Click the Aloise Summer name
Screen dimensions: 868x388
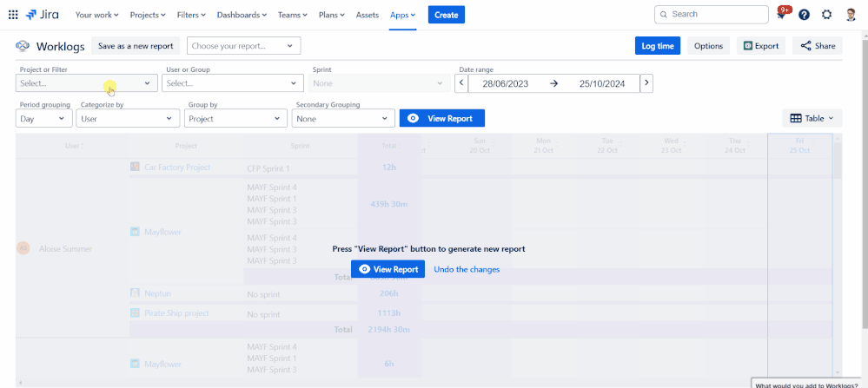tap(65, 249)
